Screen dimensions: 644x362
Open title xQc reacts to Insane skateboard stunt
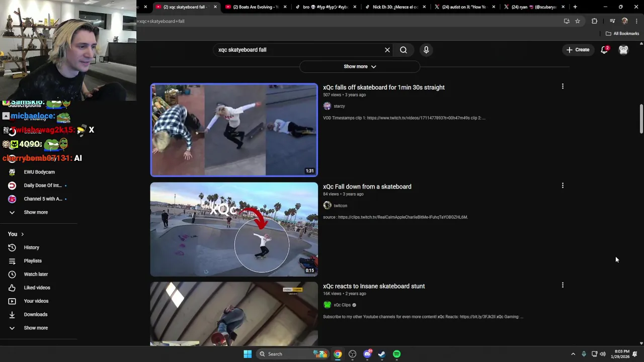click(374, 286)
